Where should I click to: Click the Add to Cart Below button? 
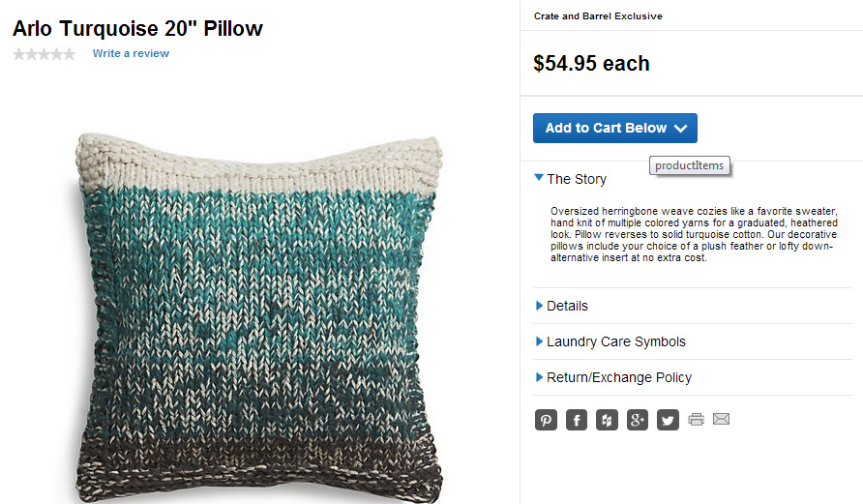614,128
